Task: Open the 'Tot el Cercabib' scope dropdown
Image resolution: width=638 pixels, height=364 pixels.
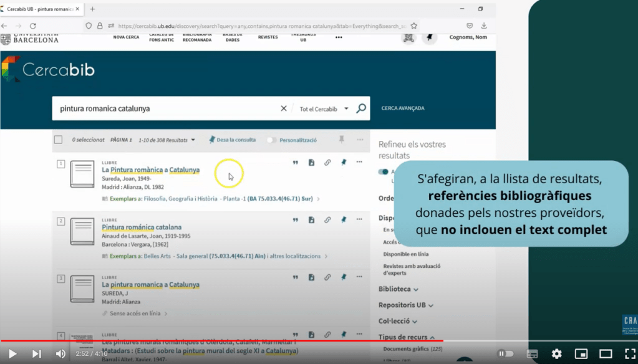Action: click(324, 108)
